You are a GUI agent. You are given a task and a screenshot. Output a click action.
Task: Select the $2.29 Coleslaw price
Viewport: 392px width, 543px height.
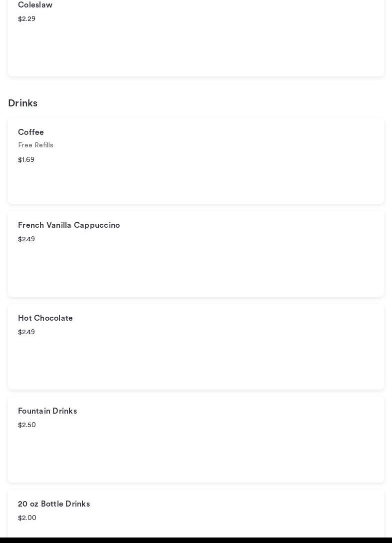coord(26,19)
